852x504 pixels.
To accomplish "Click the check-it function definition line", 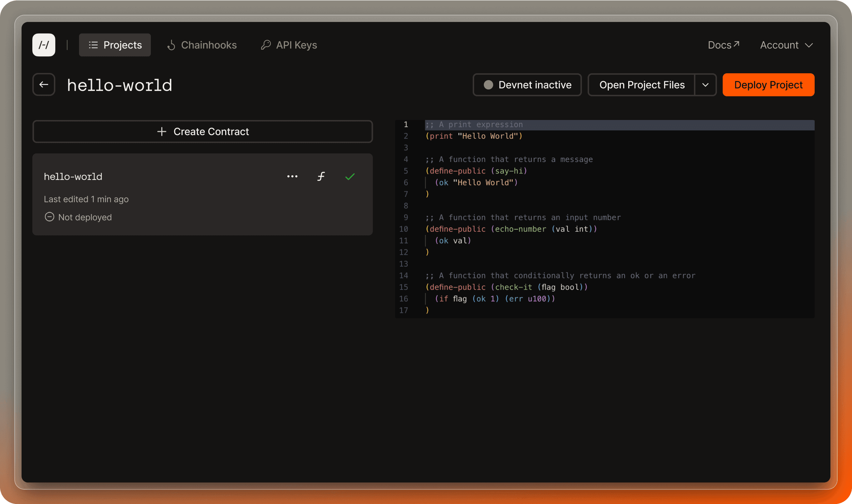I will [x=506, y=287].
